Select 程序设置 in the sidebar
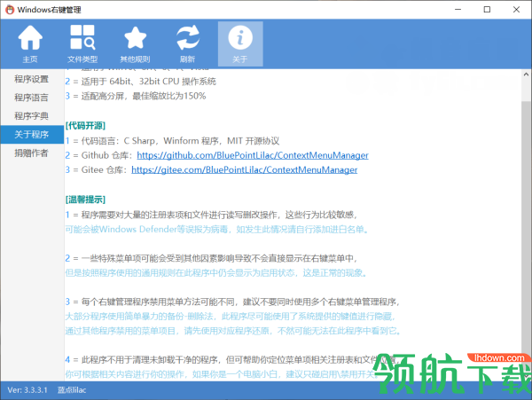The height and width of the screenshot is (400, 532). (32, 79)
